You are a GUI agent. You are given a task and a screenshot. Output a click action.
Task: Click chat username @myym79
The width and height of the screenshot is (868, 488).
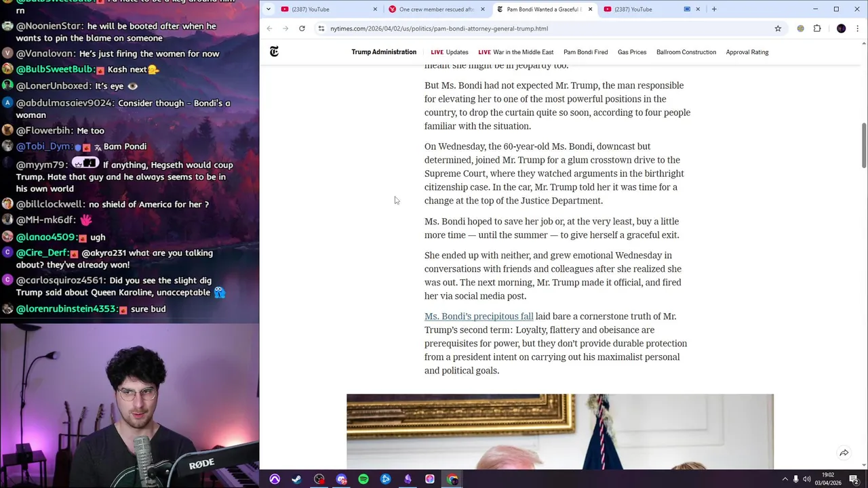[x=42, y=165]
